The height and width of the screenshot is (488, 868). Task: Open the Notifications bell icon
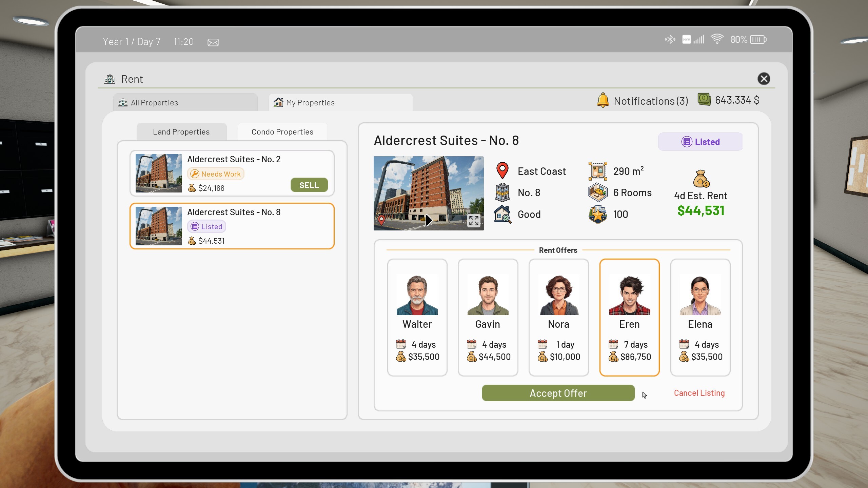(x=603, y=100)
